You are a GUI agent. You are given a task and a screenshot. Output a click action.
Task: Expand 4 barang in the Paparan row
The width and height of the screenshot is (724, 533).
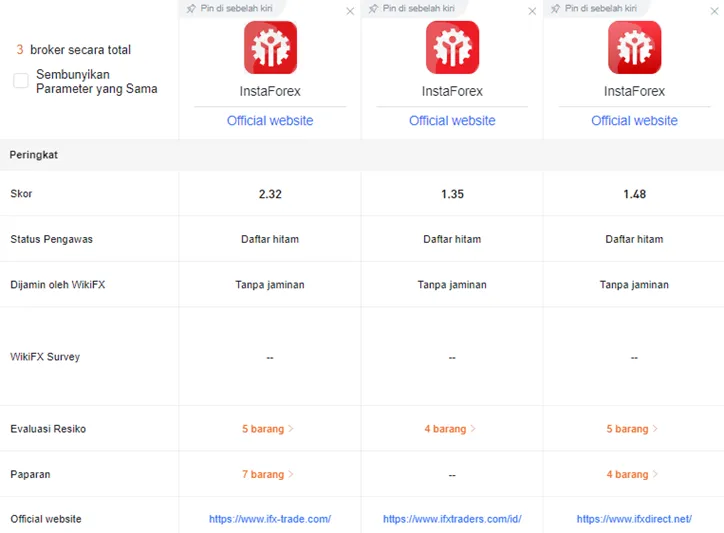[x=632, y=474]
